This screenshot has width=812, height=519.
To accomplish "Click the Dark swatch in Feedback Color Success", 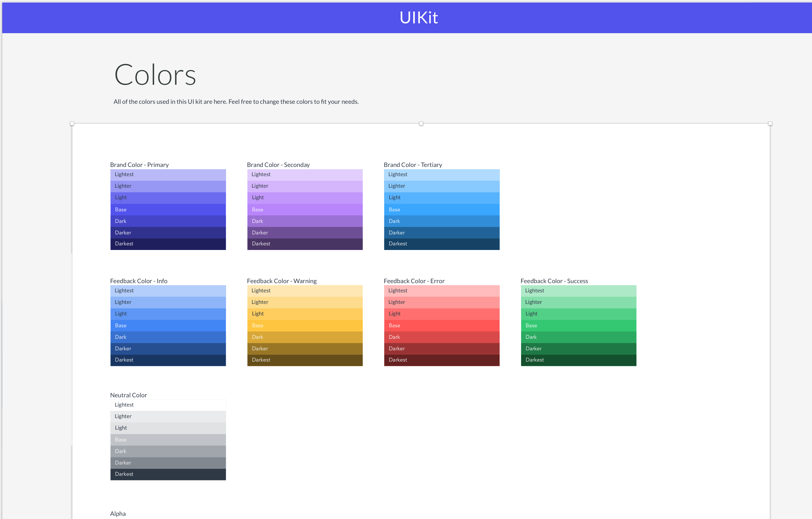I will pos(578,337).
